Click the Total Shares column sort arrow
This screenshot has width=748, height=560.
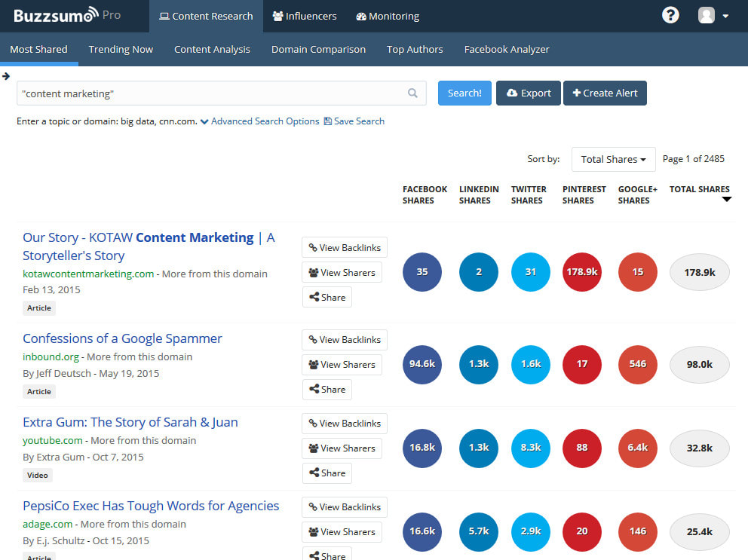[727, 200]
